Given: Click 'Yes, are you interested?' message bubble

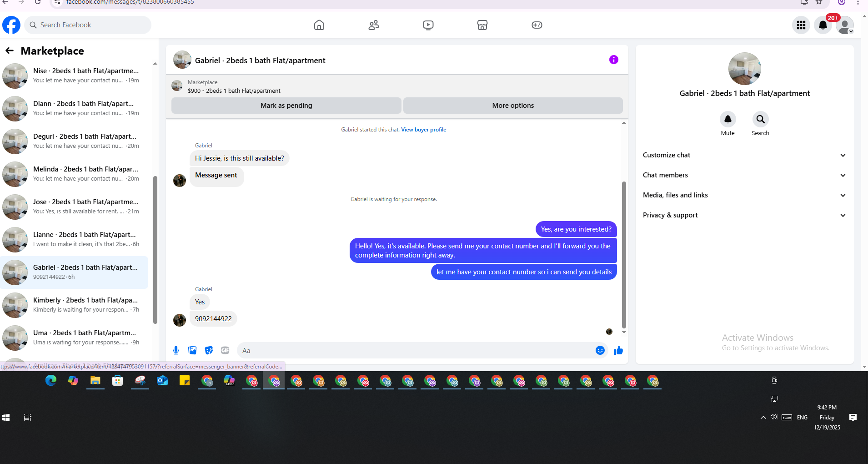Looking at the screenshot, I should click(576, 229).
